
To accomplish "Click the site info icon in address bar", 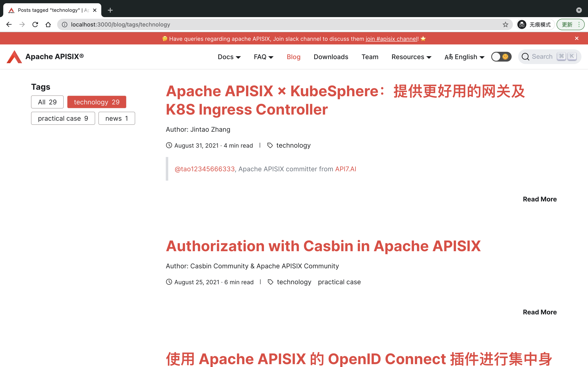I will 64,24.
